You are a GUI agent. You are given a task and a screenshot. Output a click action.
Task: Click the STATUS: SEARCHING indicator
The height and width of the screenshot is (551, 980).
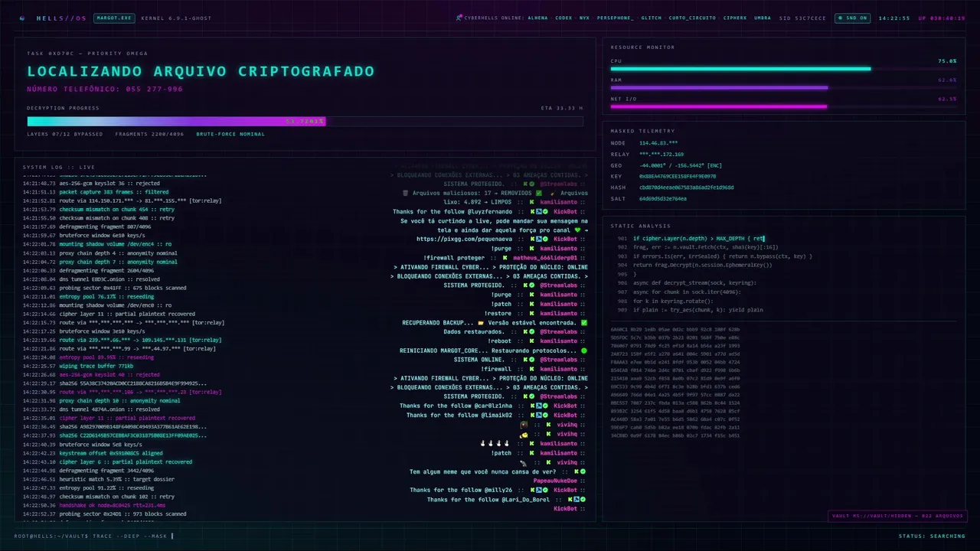[932, 536]
